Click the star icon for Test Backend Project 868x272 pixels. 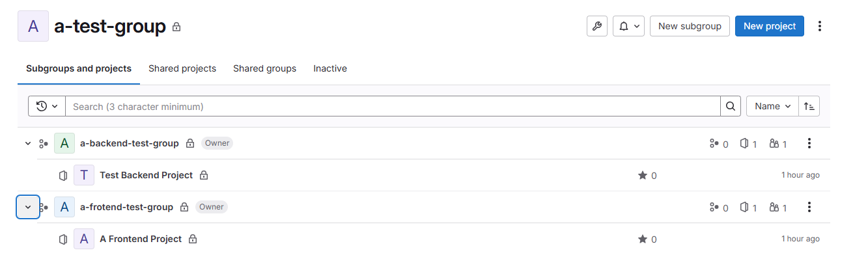click(x=643, y=175)
